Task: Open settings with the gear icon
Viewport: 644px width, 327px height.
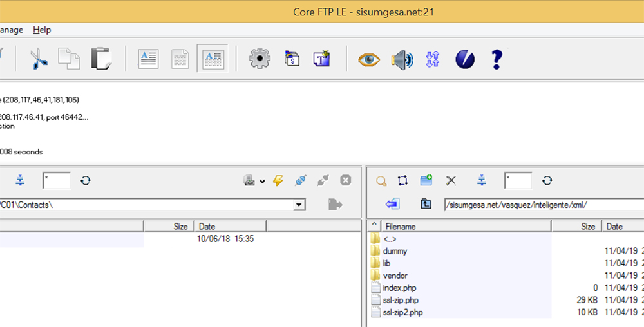Action: [260, 59]
